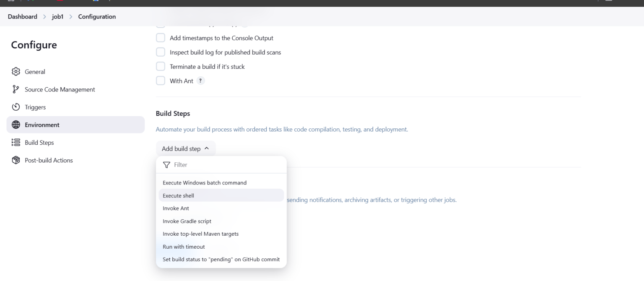Click the General settings gear icon

pos(16,71)
